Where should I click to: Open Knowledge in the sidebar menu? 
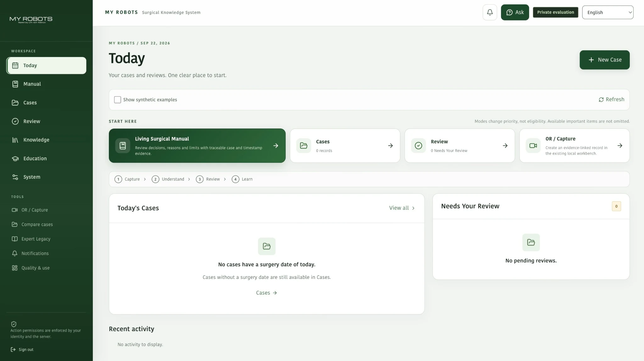[x=46, y=140]
